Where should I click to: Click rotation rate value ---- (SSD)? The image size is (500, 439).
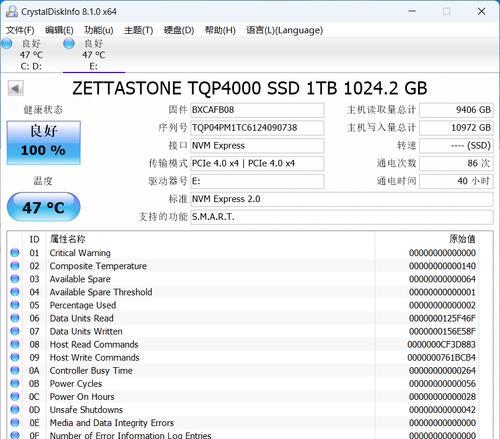456,146
